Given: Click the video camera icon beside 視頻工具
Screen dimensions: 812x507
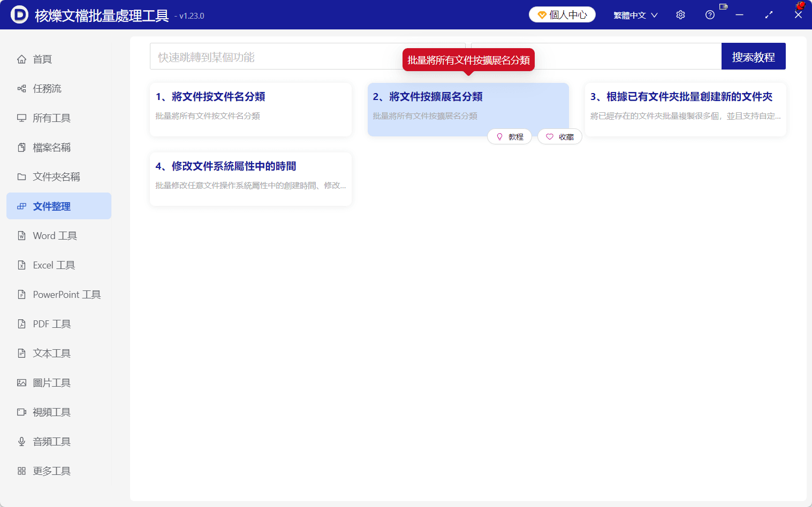Looking at the screenshot, I should click(21, 412).
